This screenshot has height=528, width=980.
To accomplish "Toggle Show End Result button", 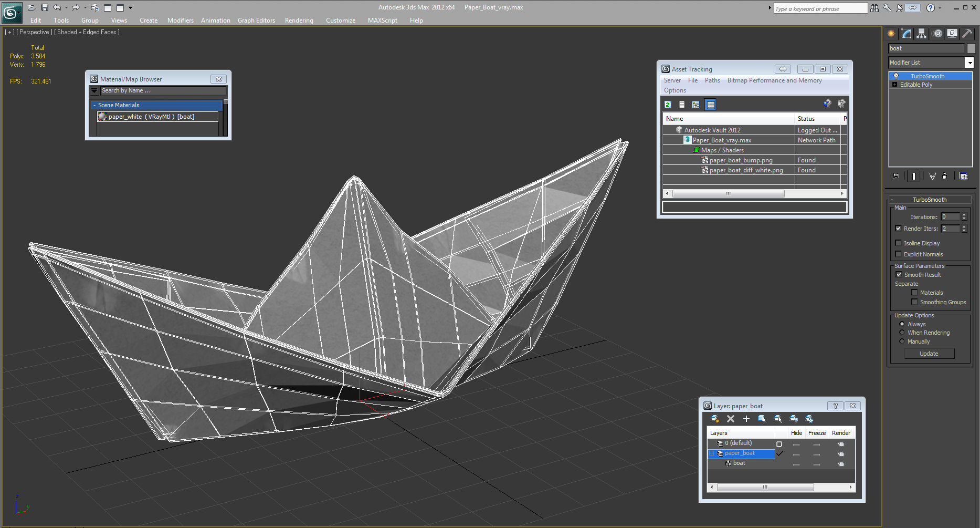I will tap(914, 176).
